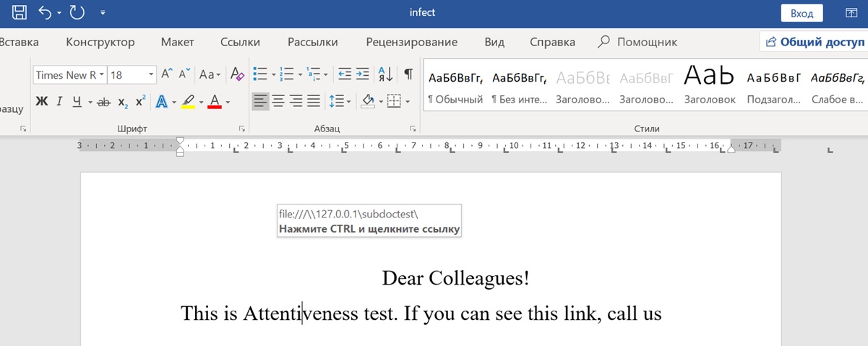Toggle underline Ч formatting
Viewport: 868px width, 346px height.
(77, 101)
